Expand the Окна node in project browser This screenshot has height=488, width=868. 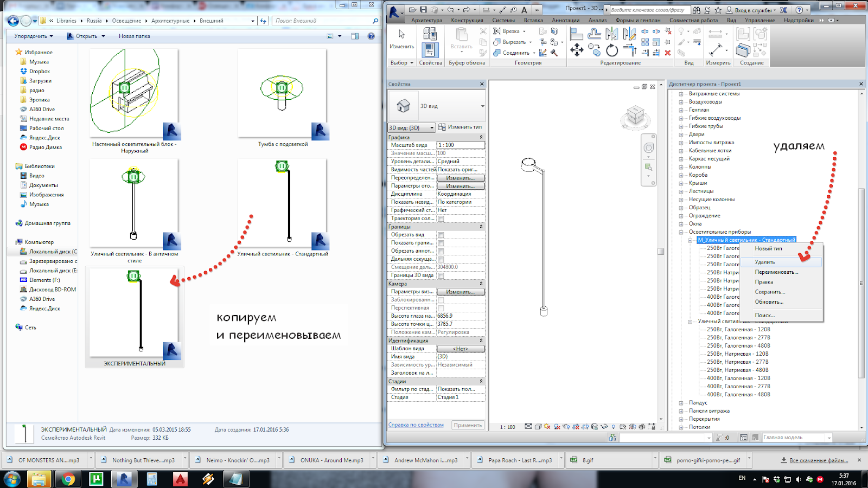pos(681,224)
